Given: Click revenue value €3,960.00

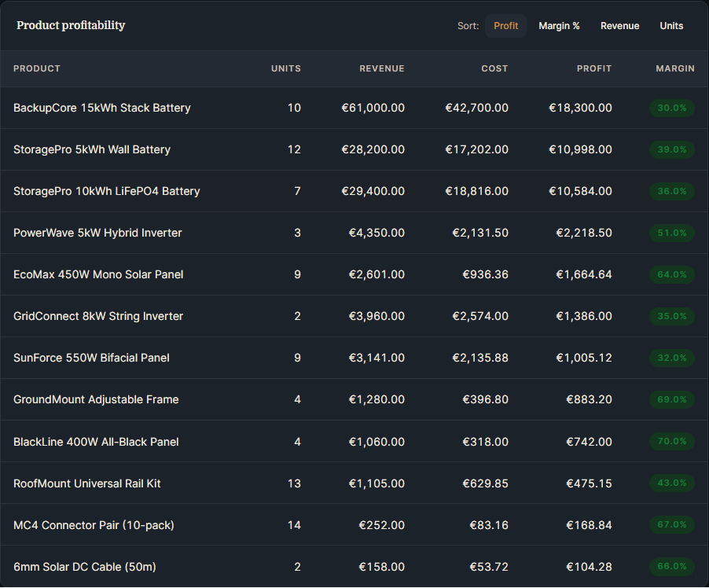Looking at the screenshot, I should (x=377, y=316).
